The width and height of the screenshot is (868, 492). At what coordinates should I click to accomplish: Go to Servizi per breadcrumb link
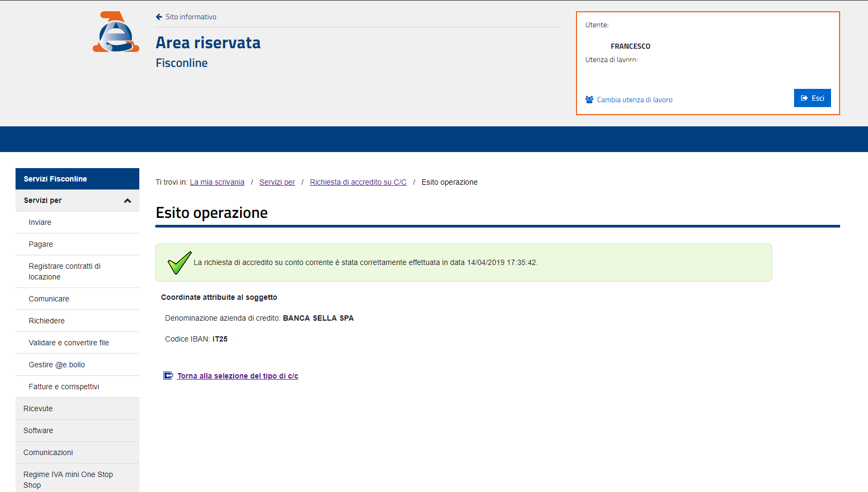click(277, 182)
